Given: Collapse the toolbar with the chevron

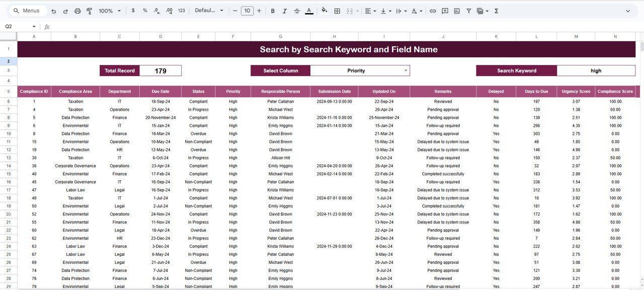Looking at the screenshot, I should 629,11.
